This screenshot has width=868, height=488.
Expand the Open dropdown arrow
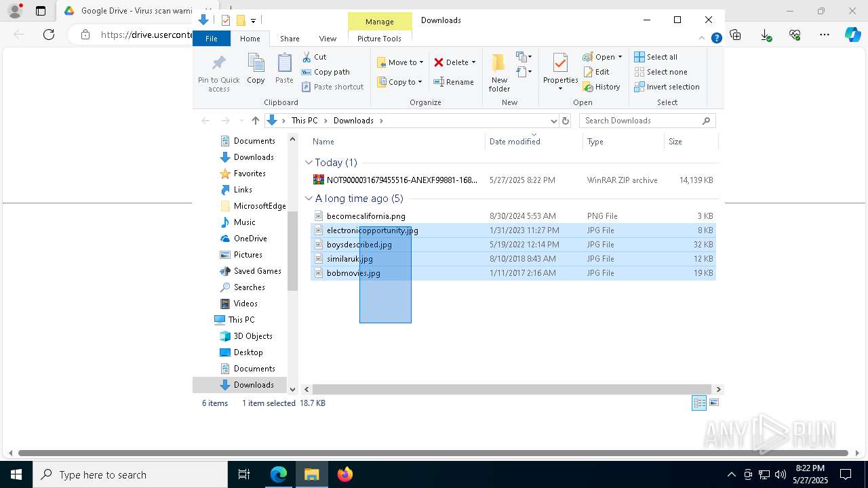620,57
